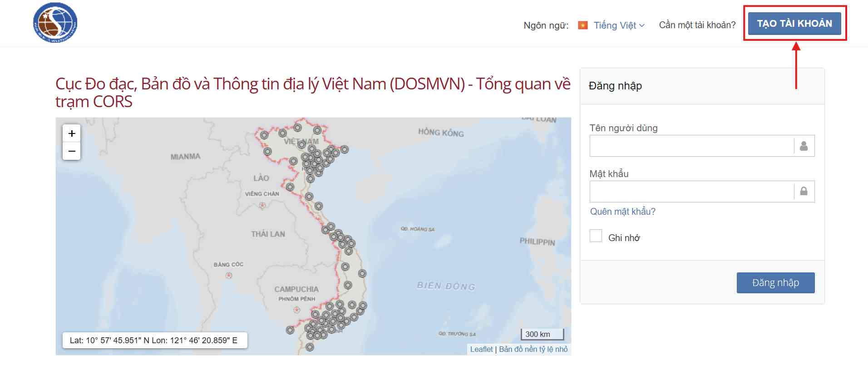The image size is (868, 370).
Task: Click the PHILIPPIN map label
Action: click(x=538, y=242)
